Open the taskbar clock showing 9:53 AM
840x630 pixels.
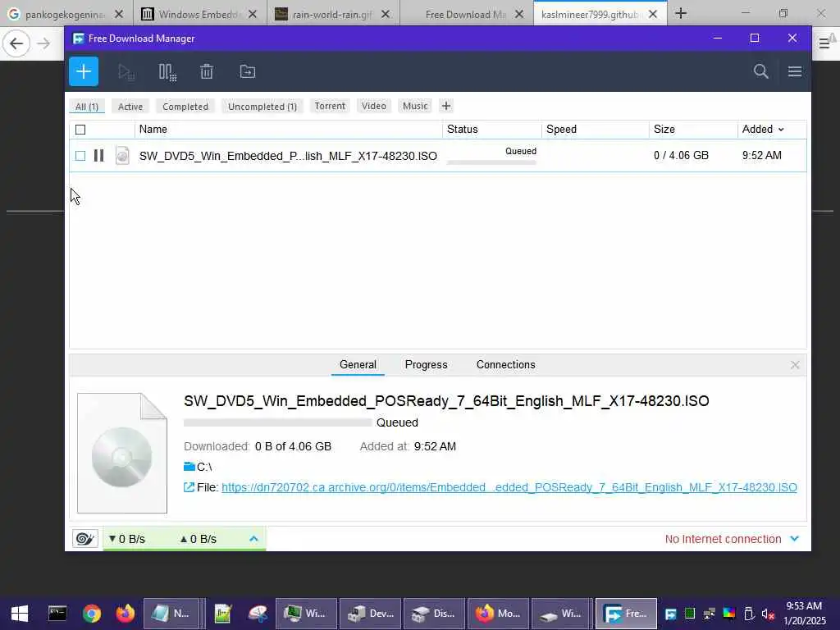pos(804,614)
